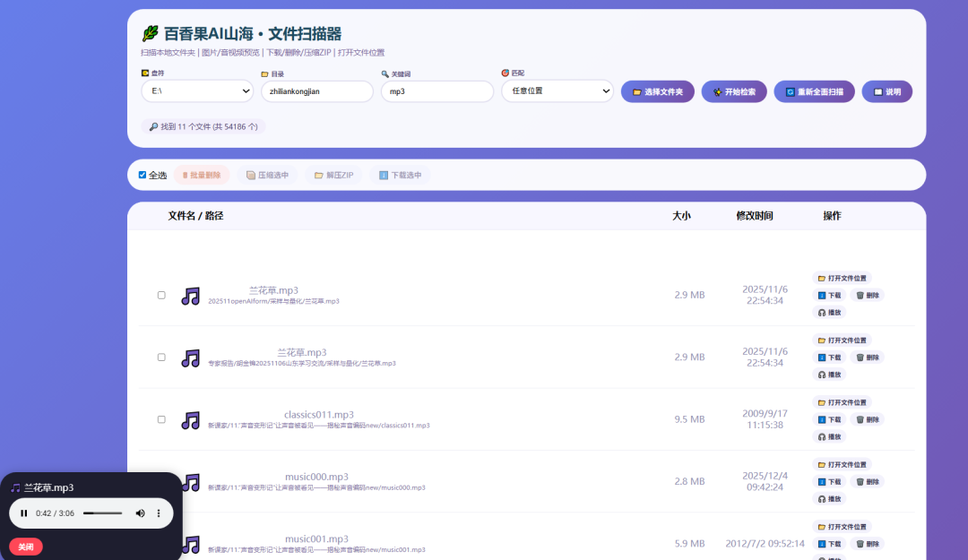The image size is (968, 560).
Task: Open the 匹配 dropdown showing 任意位置
Action: click(557, 90)
